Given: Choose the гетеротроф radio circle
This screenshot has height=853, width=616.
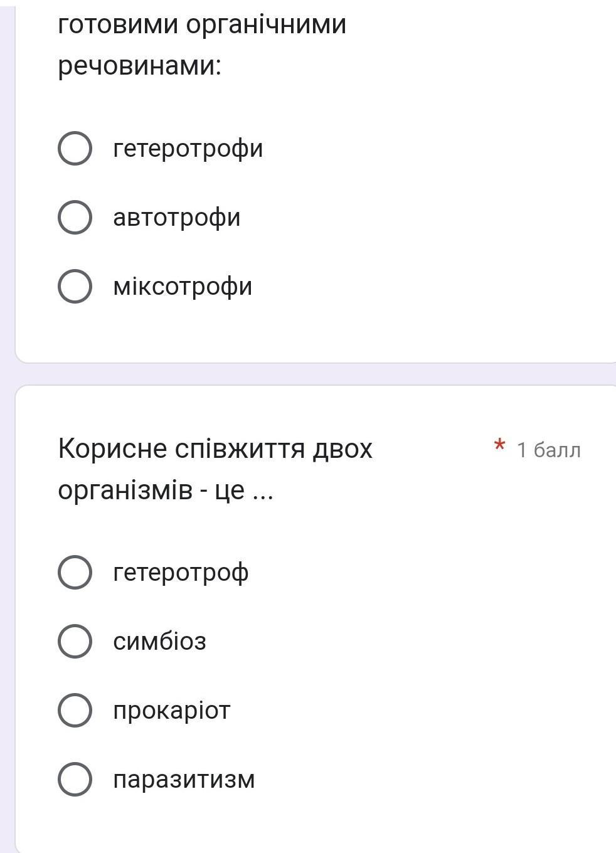Looking at the screenshot, I should [75, 573].
